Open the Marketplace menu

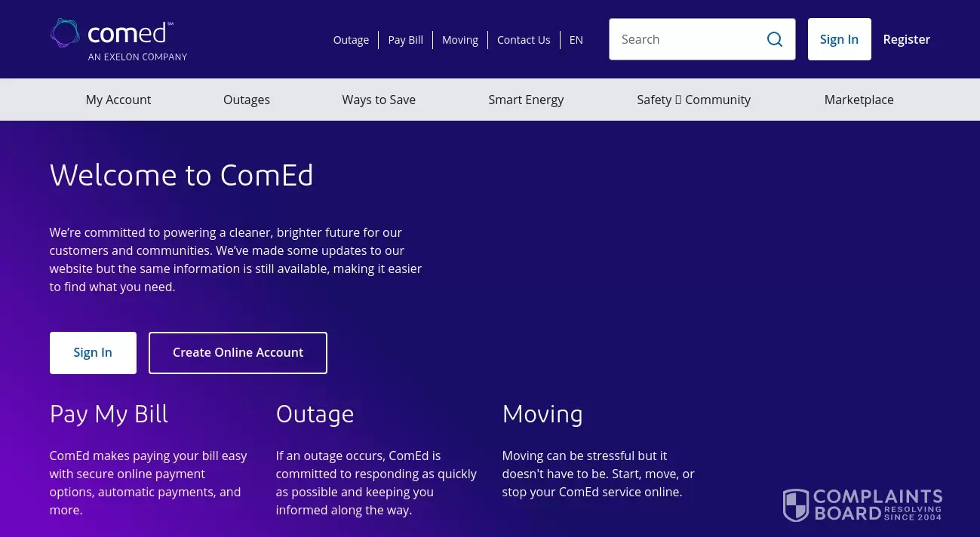tap(859, 99)
